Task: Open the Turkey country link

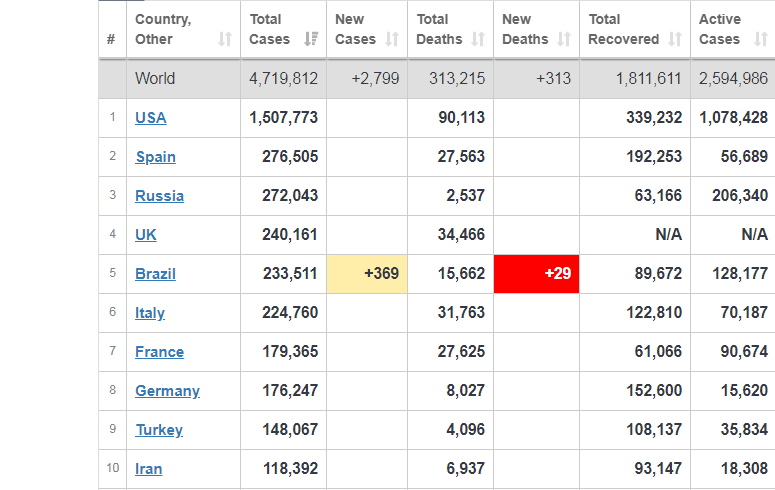Action: [159, 430]
